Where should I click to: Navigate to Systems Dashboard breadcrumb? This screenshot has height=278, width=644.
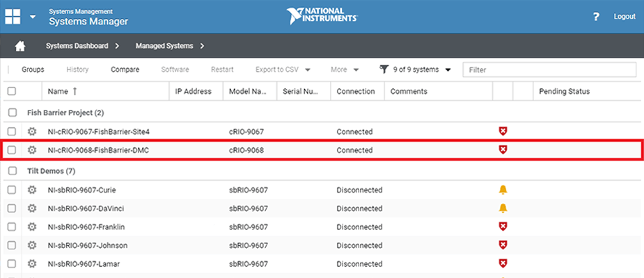(x=77, y=46)
